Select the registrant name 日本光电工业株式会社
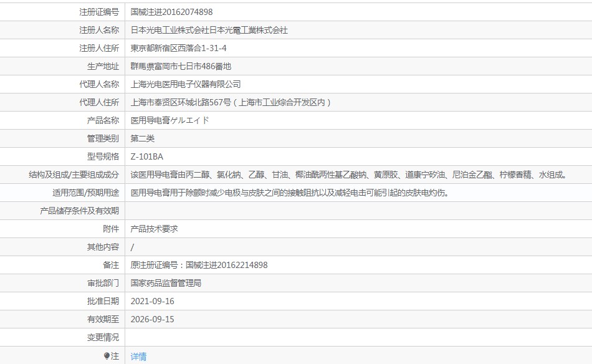The height and width of the screenshot is (364, 592). pyautogui.click(x=170, y=30)
